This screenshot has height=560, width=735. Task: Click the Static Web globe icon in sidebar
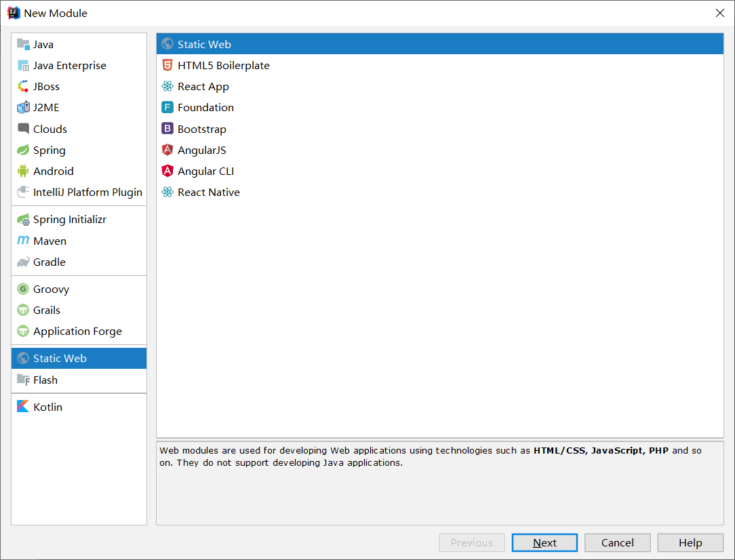point(23,358)
